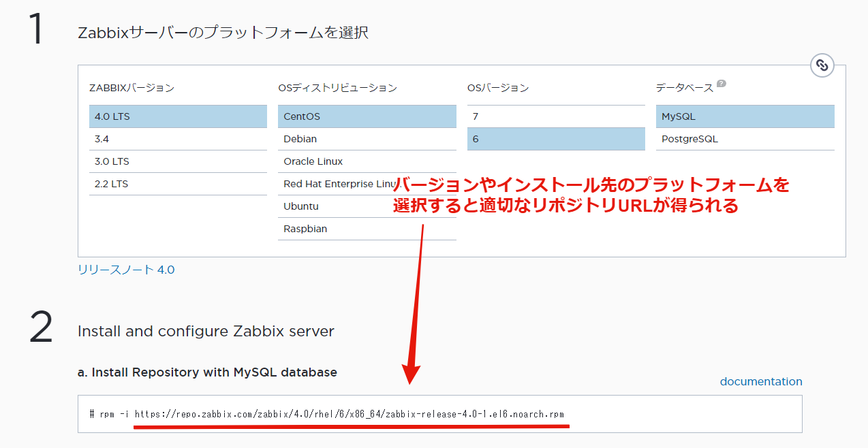Image resolution: width=868 pixels, height=448 pixels.
Task: Choose Ubuntu as OS distribution
Action: point(367,206)
